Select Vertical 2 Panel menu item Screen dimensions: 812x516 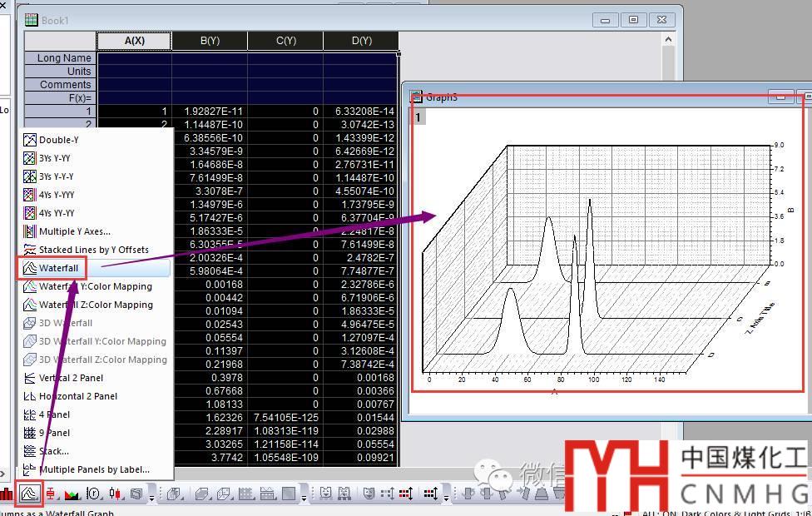coord(71,378)
